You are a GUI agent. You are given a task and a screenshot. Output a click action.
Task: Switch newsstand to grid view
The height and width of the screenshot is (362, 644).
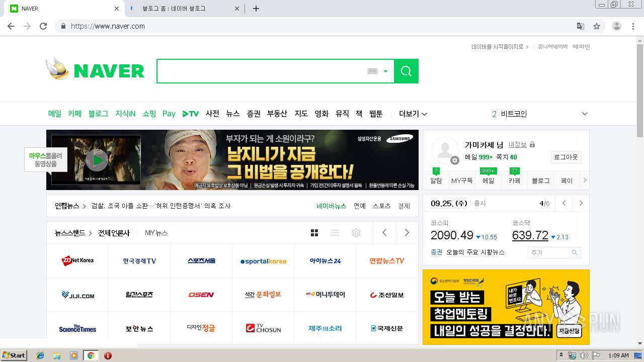coord(314,233)
